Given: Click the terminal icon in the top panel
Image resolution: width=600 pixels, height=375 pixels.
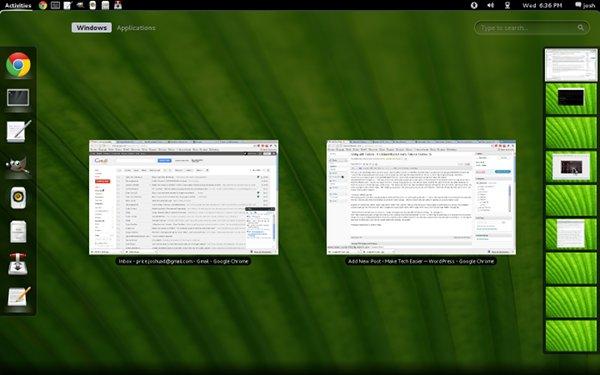Looking at the screenshot, I should coord(55,5).
